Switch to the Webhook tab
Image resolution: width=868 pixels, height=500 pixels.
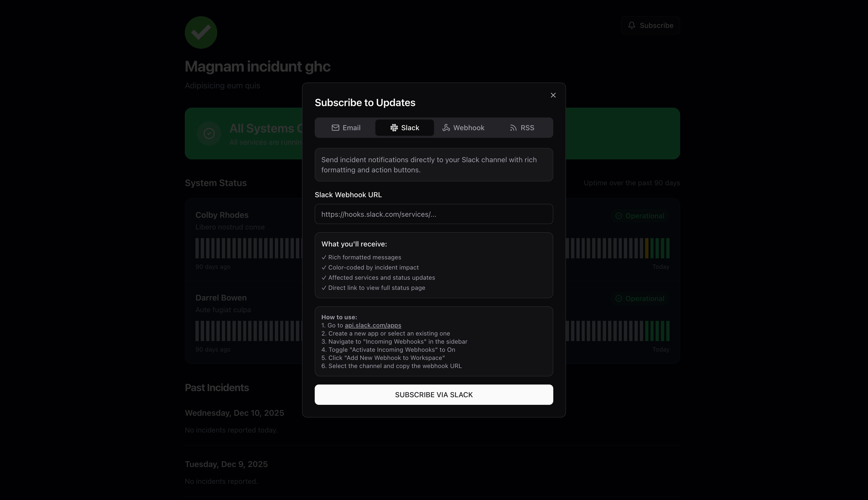[x=463, y=128]
